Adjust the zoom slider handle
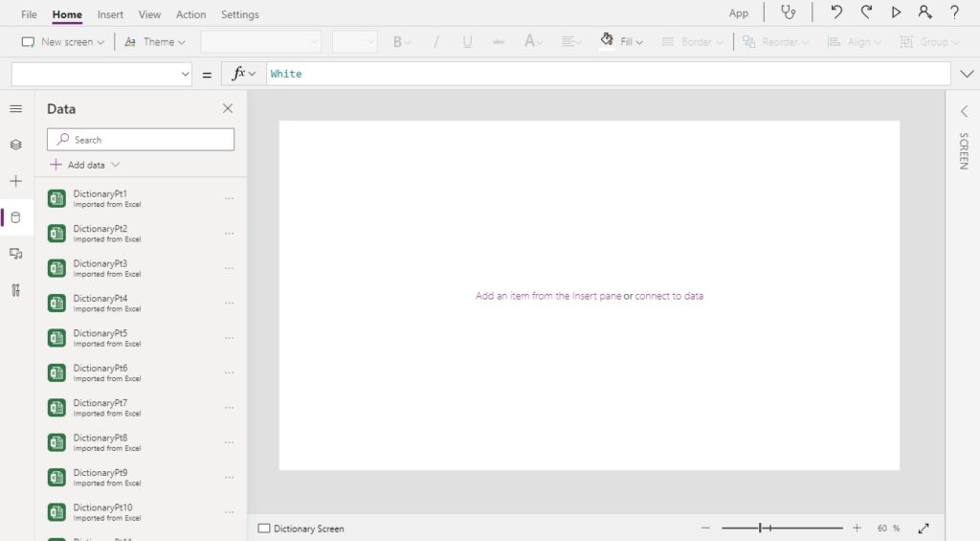 pos(761,529)
